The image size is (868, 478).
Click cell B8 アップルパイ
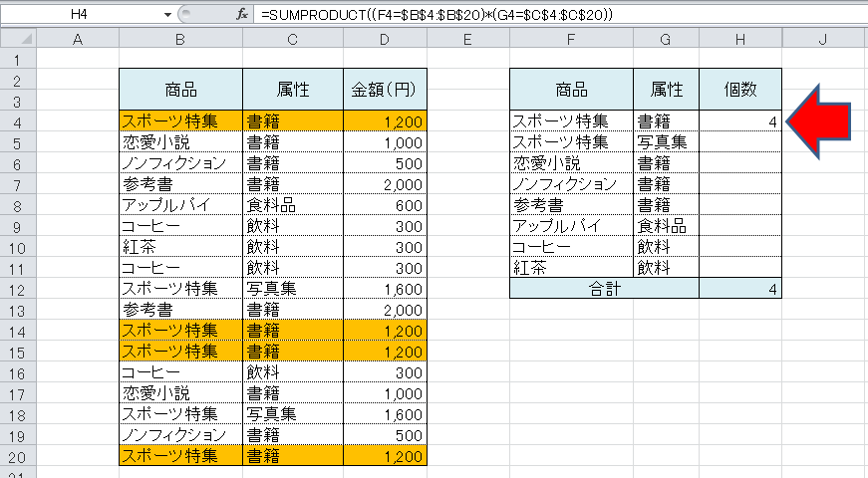(180, 205)
